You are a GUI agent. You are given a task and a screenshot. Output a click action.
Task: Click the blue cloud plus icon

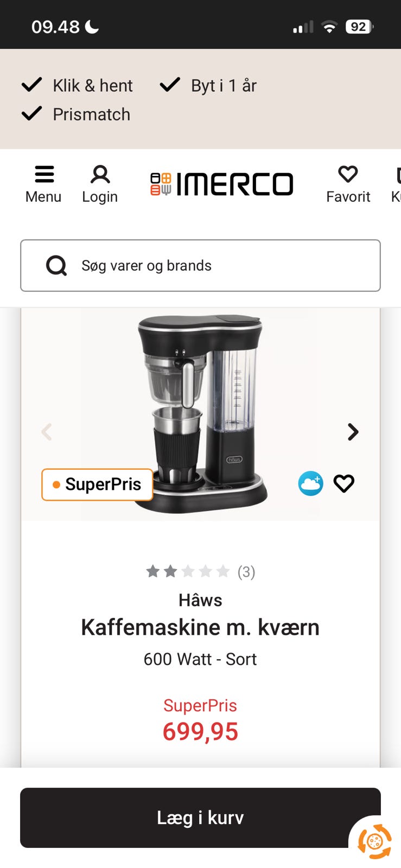pyautogui.click(x=310, y=483)
